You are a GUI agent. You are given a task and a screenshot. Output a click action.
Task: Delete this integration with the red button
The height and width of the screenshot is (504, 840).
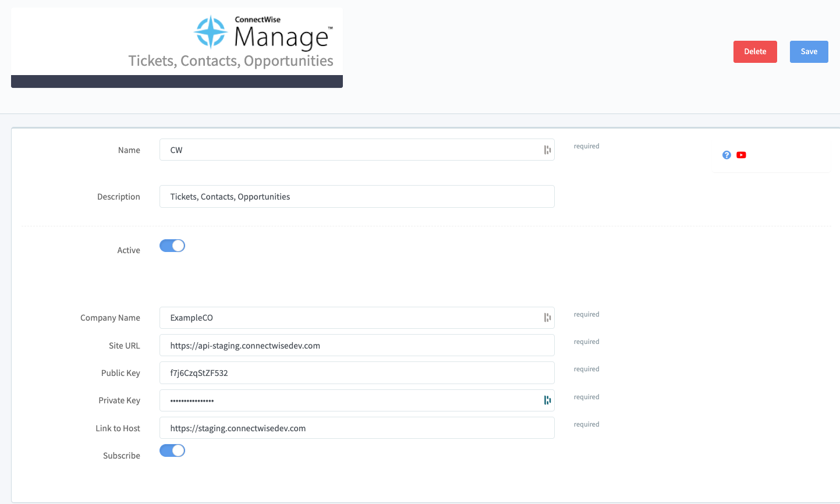[x=755, y=52]
